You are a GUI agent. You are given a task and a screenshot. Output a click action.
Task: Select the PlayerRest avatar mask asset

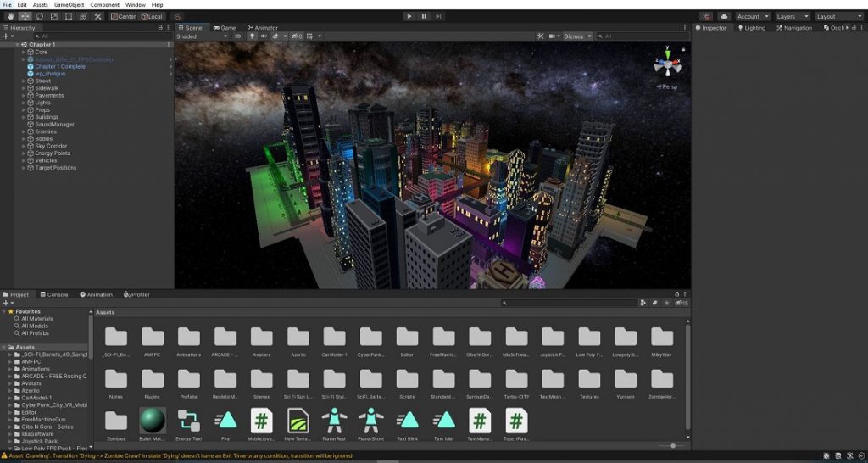334,425
